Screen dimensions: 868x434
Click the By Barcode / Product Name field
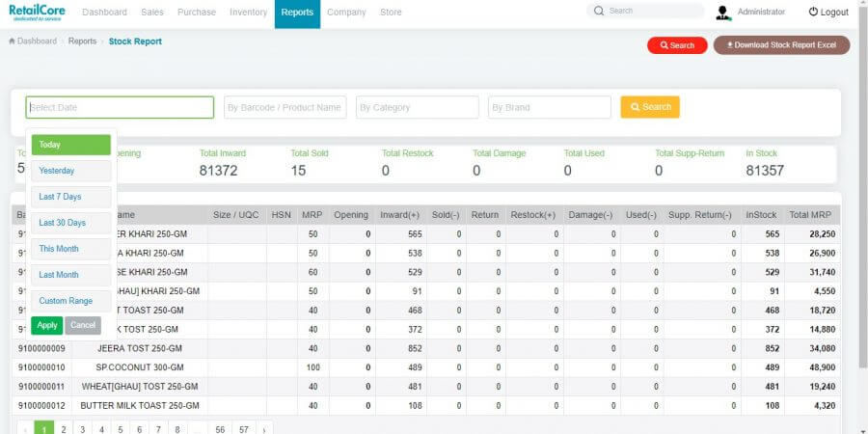[285, 107]
